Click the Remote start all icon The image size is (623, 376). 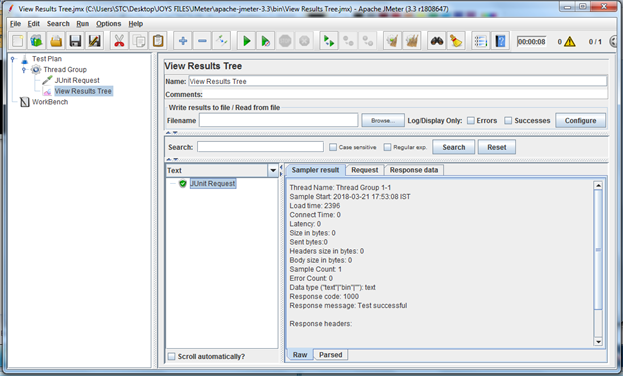329,41
